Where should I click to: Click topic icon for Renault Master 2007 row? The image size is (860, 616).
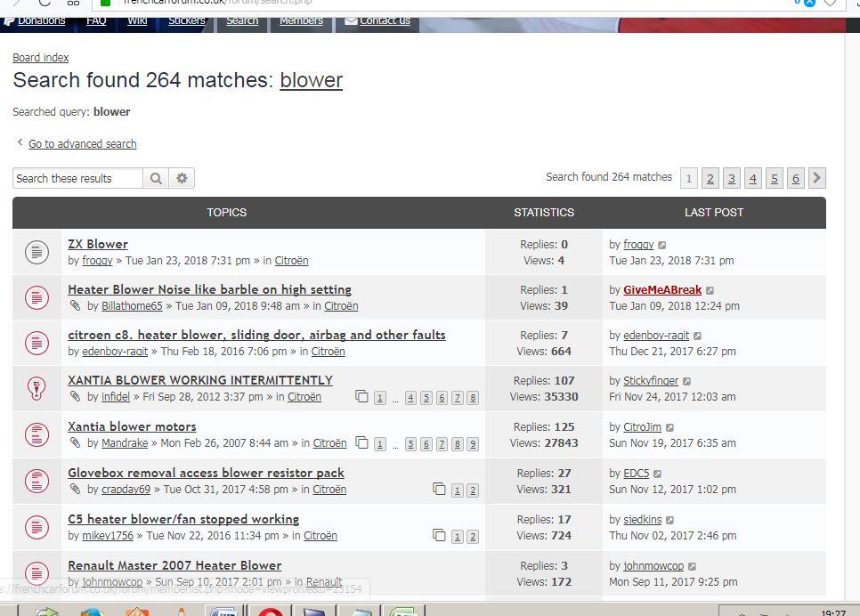(37, 573)
